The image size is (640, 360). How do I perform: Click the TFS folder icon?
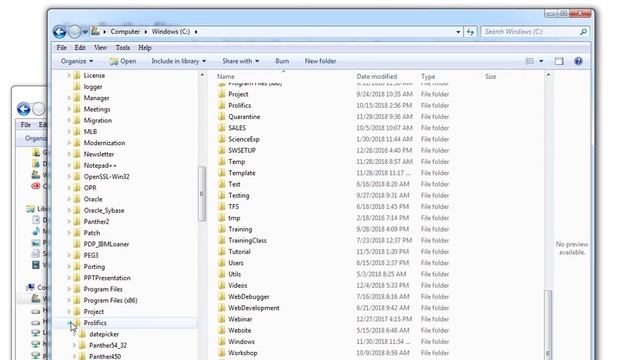pos(222,207)
